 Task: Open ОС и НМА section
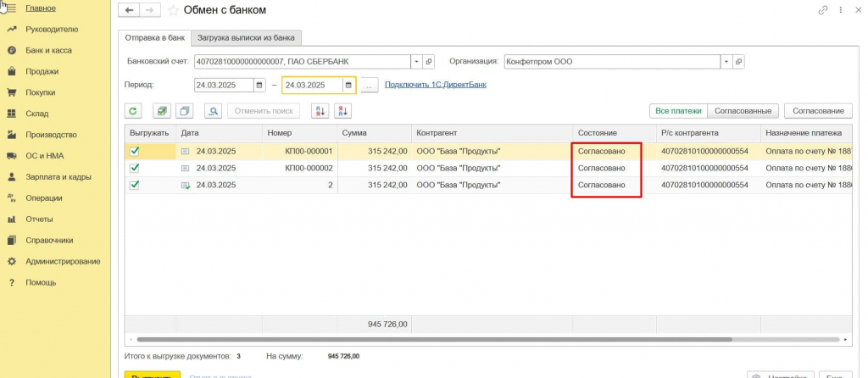(45, 156)
